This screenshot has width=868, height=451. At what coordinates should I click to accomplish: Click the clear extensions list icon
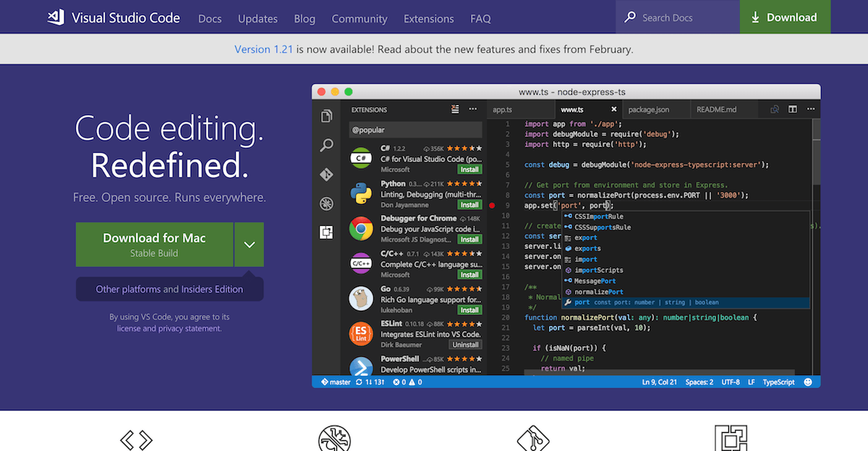coord(455,109)
